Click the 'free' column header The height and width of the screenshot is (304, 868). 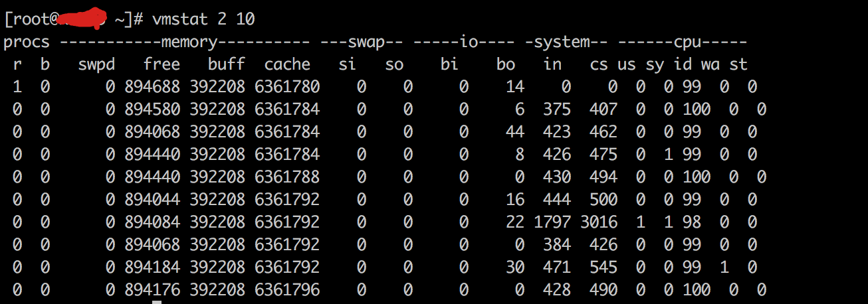[162, 64]
